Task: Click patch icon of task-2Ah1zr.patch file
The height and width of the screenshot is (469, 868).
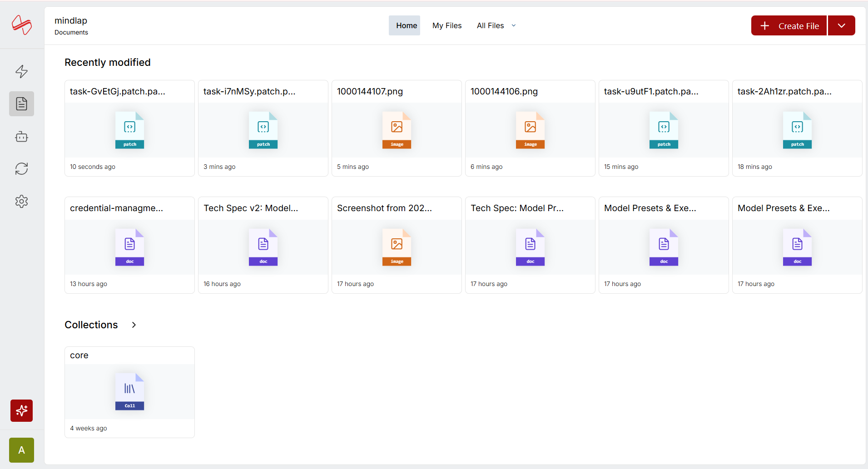Action: point(797,130)
